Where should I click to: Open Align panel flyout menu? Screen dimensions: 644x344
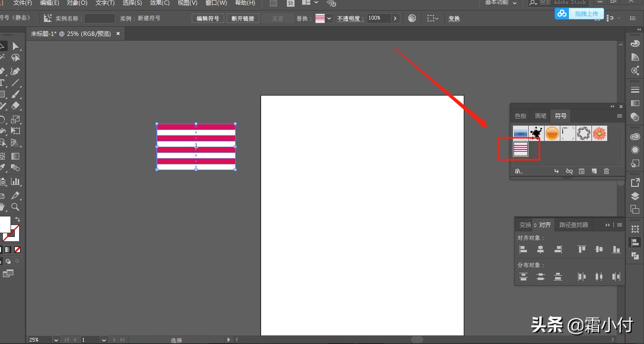[620, 225]
